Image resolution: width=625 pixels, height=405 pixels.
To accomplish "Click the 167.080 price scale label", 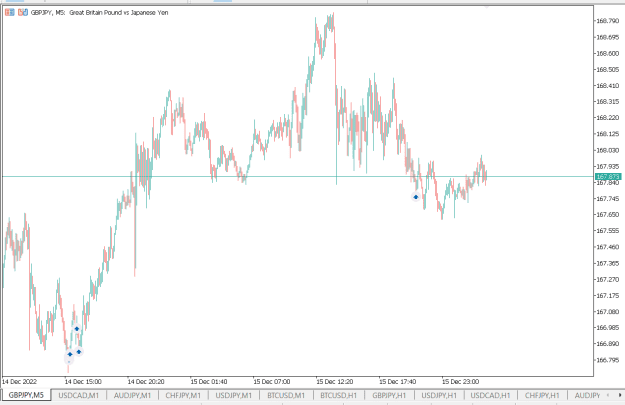I will click(607, 312).
